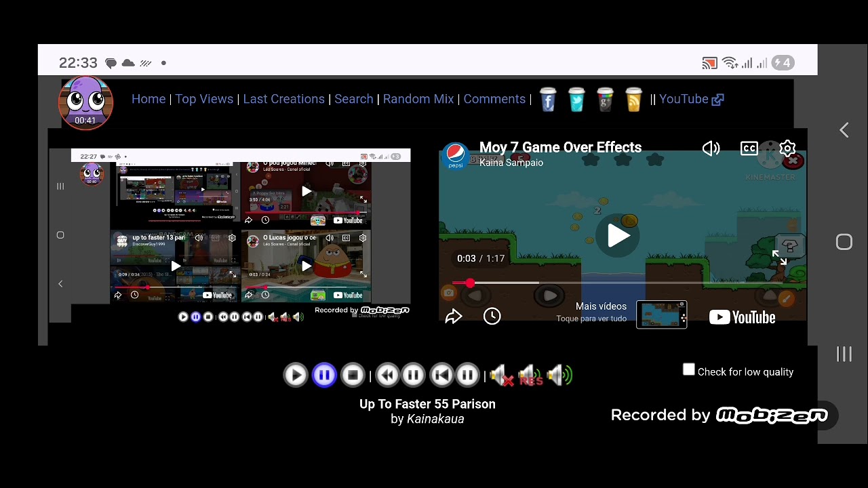Viewport: 868px width, 488px height.
Task: Share via the Facebook cup icon
Action: [x=548, y=100]
